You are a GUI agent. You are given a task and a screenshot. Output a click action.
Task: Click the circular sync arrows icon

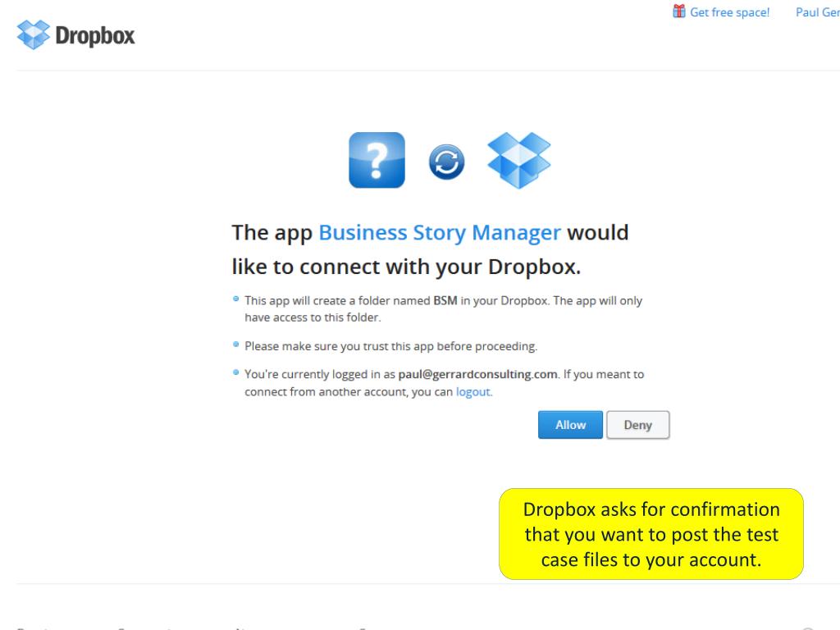(446, 162)
